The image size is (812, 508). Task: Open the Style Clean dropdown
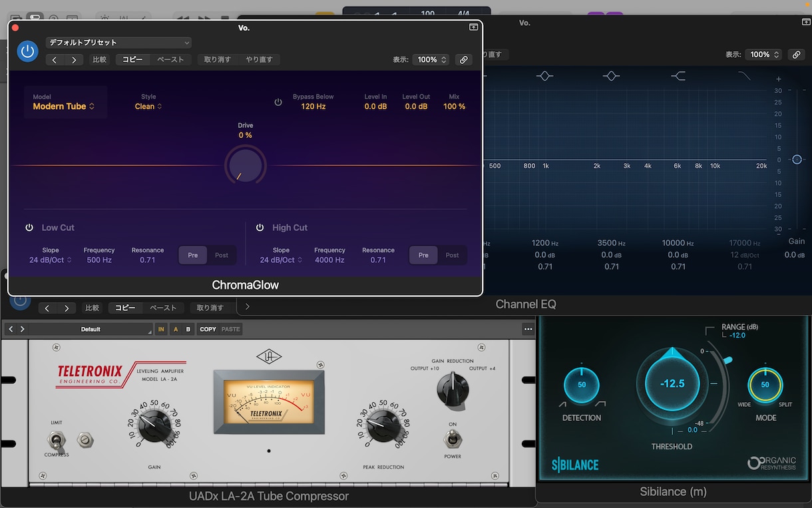point(148,107)
